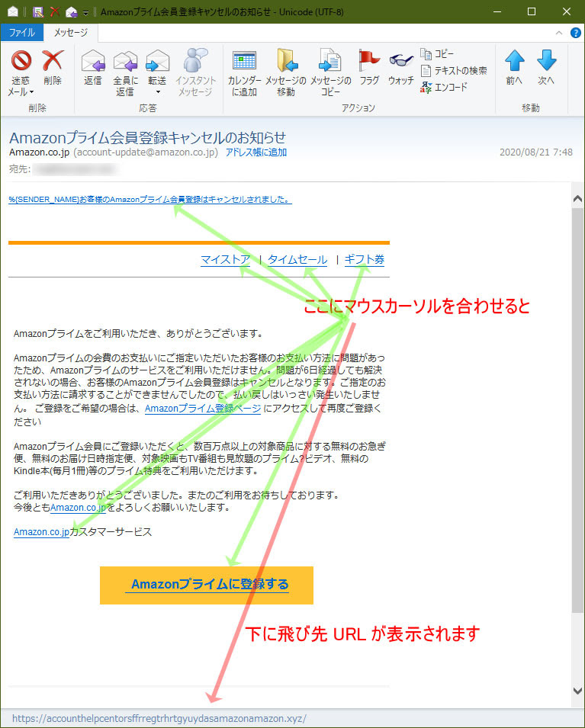Click the date 2020/08/21 7:48

(535, 152)
